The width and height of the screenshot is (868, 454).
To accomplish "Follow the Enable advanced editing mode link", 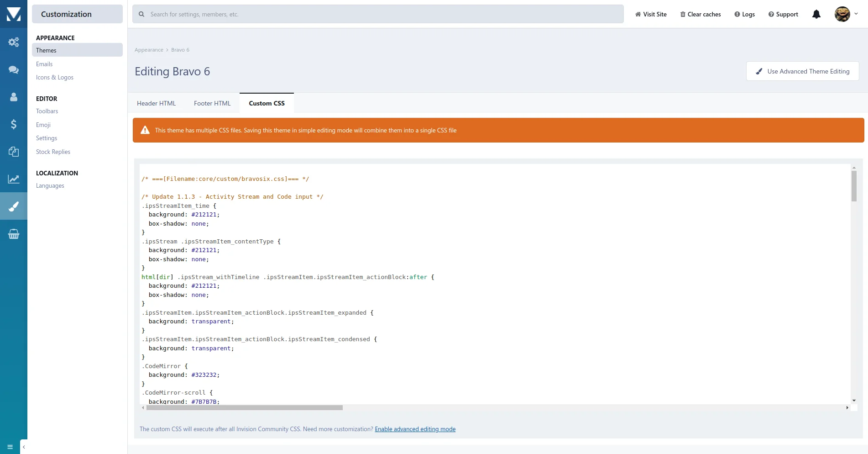I will (x=415, y=429).
